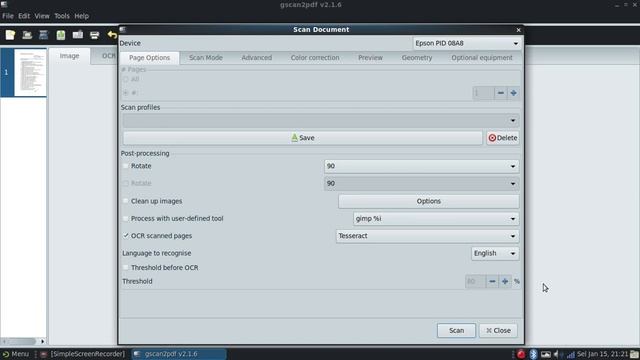The width and height of the screenshot is (640, 360).
Task: Click the green Save toolbar icon
Action: [61, 35]
